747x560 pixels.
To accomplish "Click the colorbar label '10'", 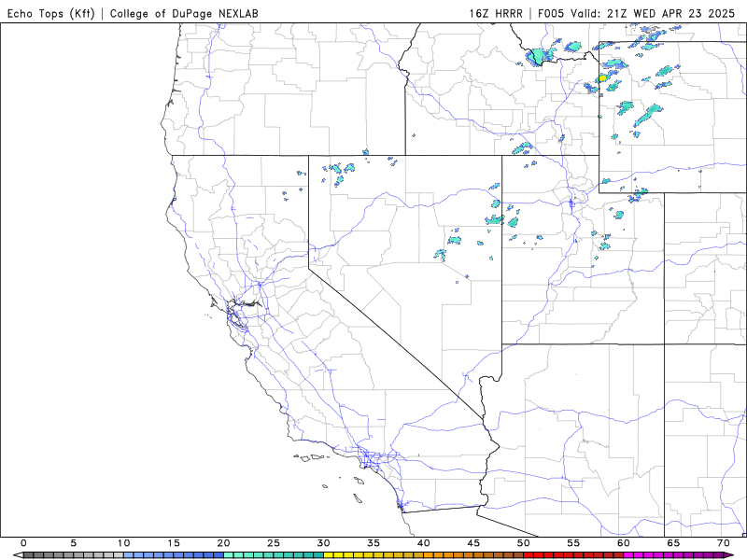I will tap(123, 543).
